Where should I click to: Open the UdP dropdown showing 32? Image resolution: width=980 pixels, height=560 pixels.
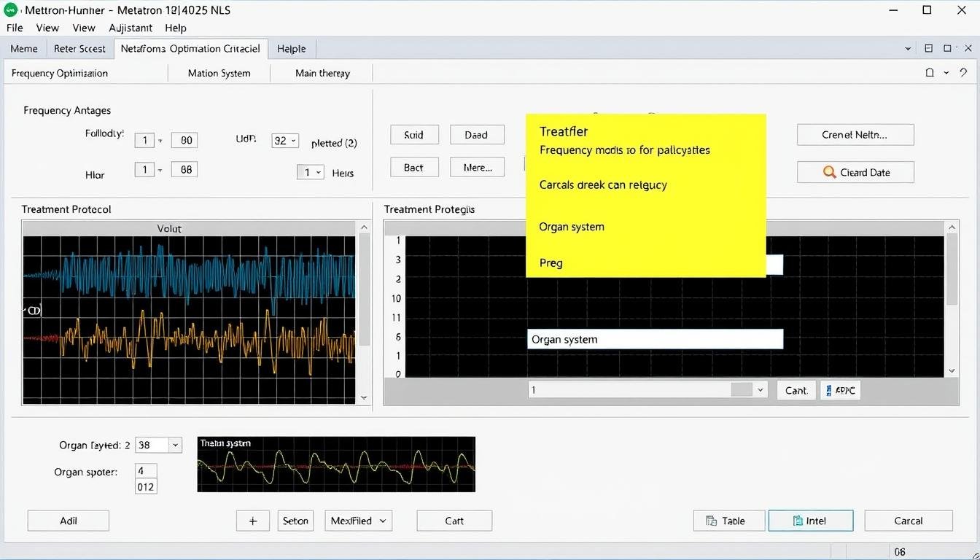[285, 141]
